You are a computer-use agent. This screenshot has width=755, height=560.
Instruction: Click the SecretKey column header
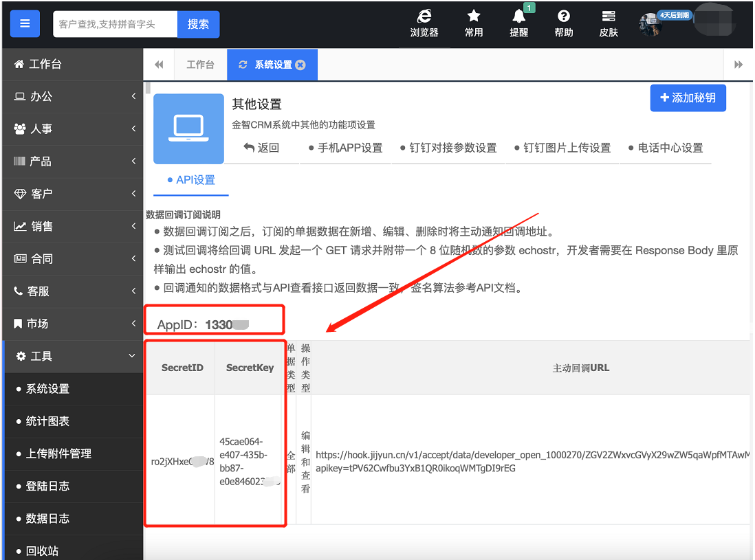coord(250,368)
